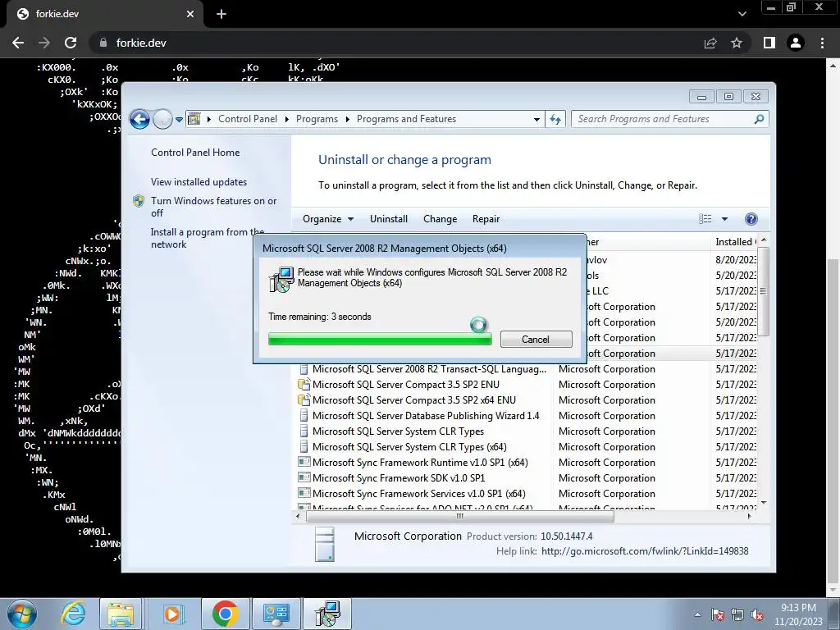The width and height of the screenshot is (840, 630).
Task: Click the muted volume tray icon
Action: pos(757,615)
